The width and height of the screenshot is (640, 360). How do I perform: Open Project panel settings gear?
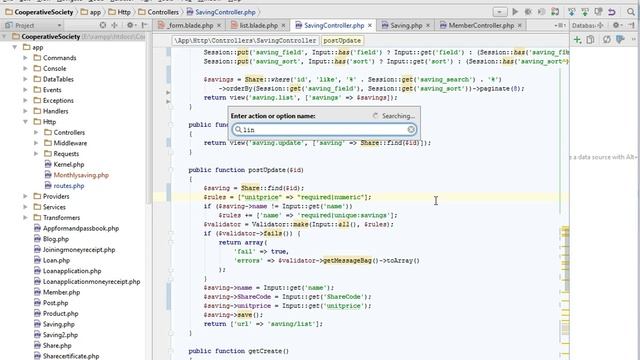[131, 25]
